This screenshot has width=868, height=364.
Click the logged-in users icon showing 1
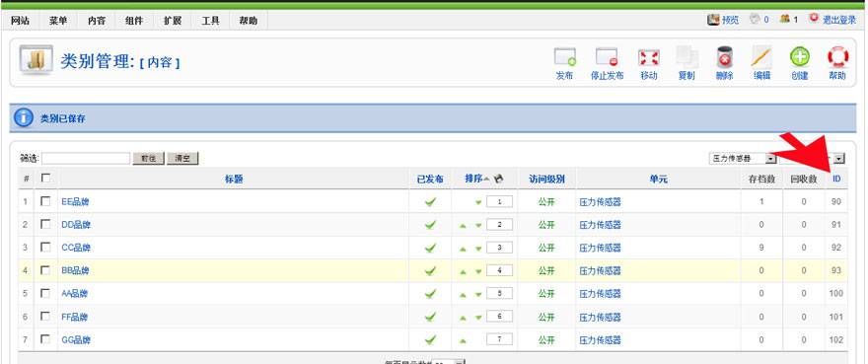pos(784,19)
